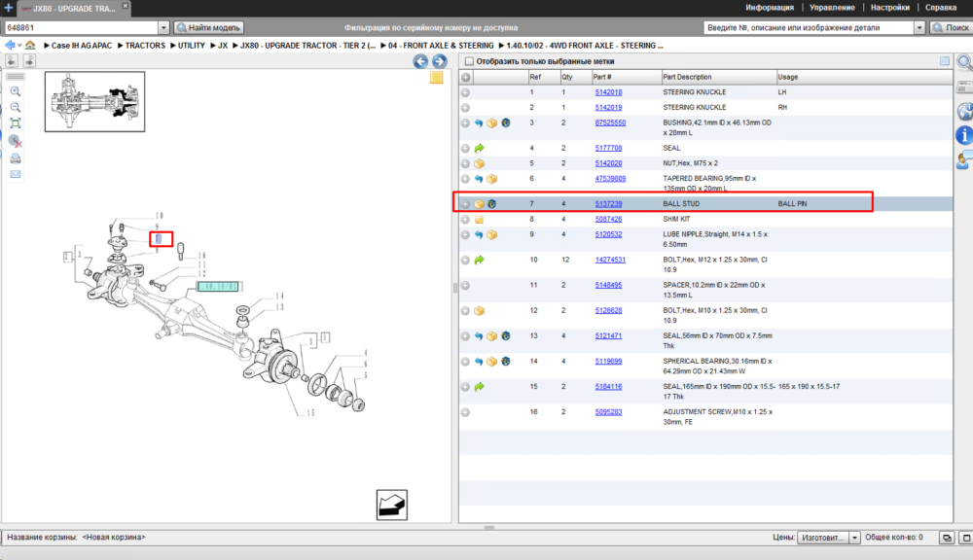
Task: Click the header add-all circle button
Action: coord(465,78)
